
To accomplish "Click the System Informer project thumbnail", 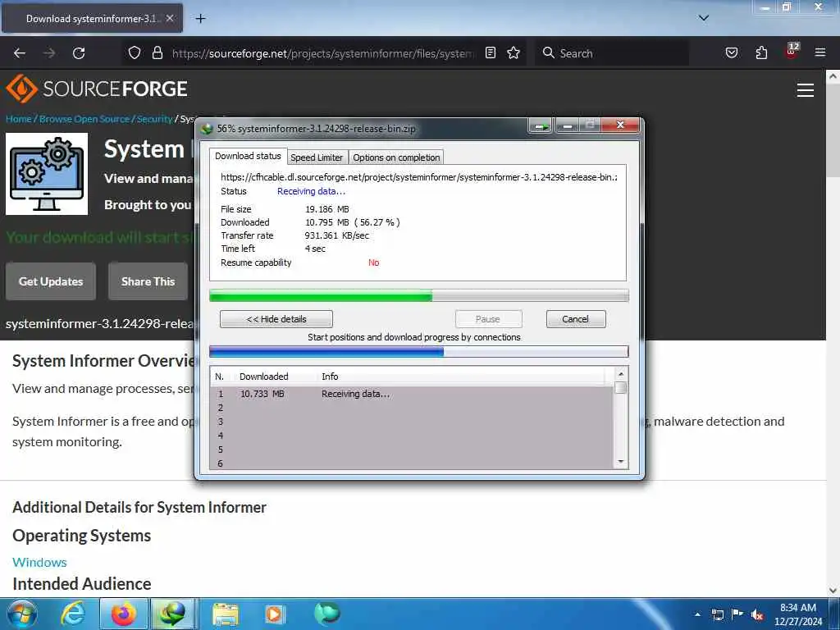I will tap(47, 174).
